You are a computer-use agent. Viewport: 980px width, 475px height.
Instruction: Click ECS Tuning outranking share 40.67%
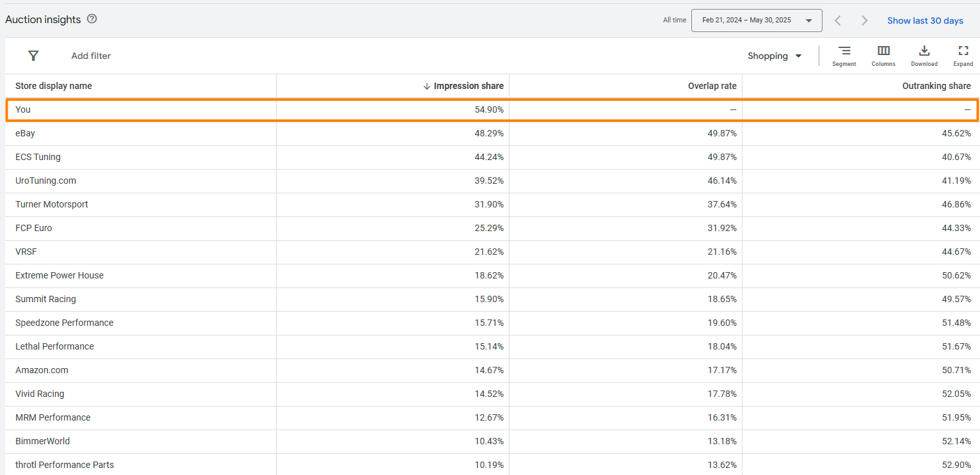[x=956, y=157]
